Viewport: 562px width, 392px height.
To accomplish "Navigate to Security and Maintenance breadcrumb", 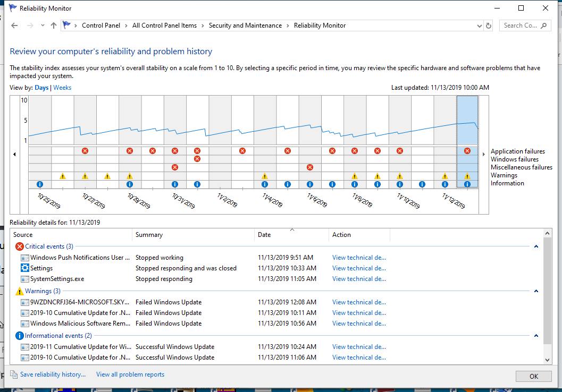I will click(245, 25).
